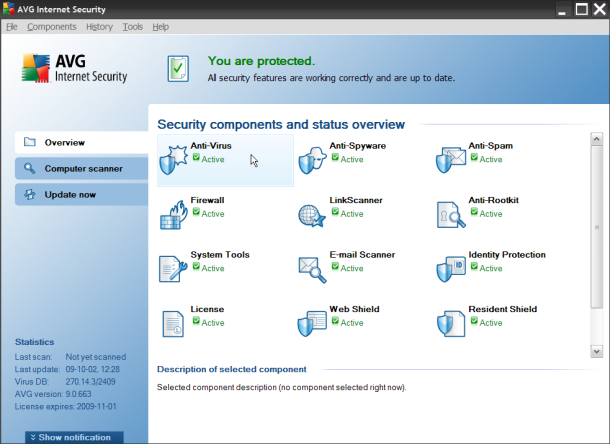This screenshot has height=444, width=610.
Task: Select the System Tools component label
Action: tap(220, 255)
